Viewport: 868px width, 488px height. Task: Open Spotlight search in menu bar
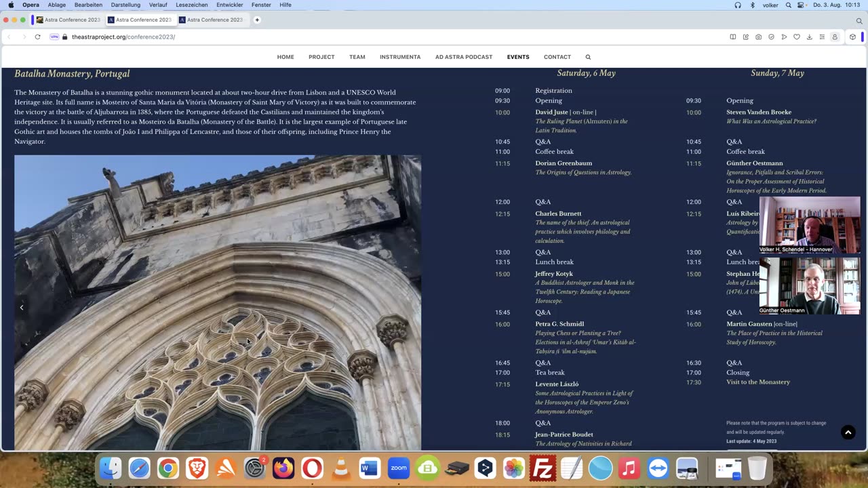click(x=789, y=5)
